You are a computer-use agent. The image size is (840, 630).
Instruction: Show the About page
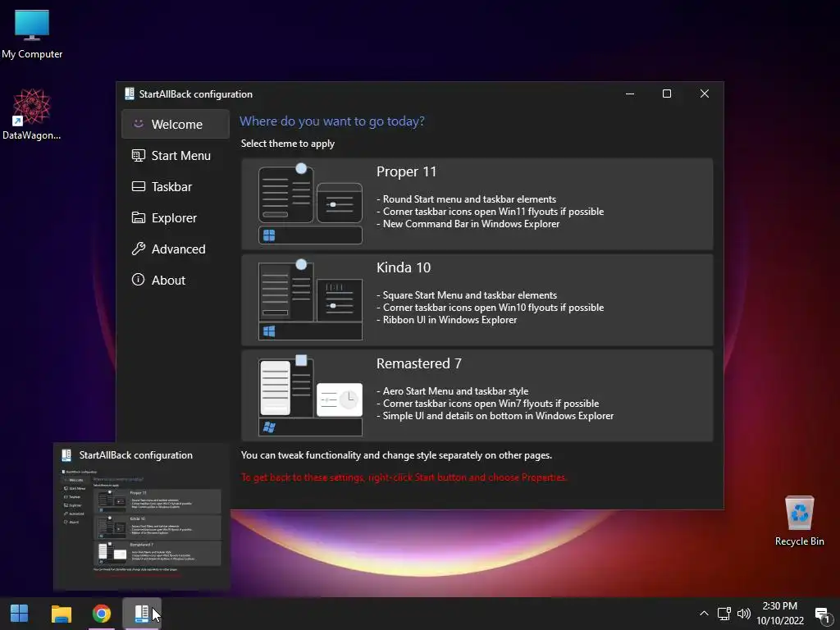pos(176,280)
